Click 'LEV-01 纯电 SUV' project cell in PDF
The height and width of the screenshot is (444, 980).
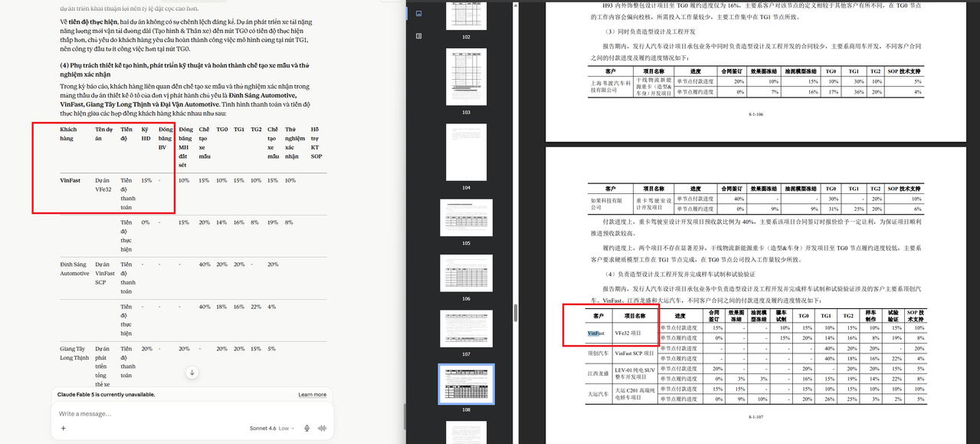635,373
